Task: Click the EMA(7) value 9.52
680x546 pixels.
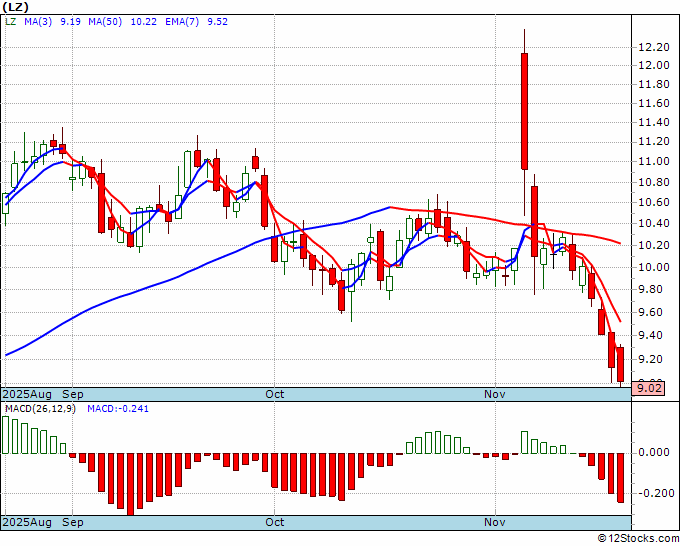Action: [217, 22]
